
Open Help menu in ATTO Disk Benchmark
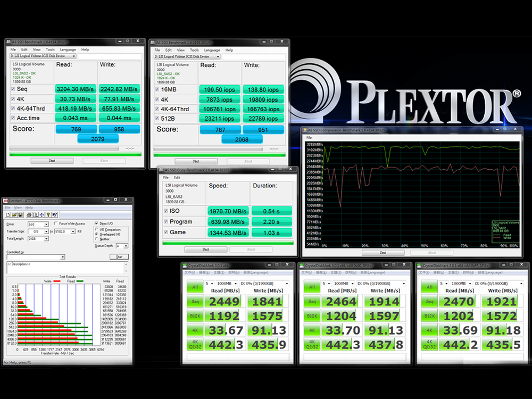[29, 207]
